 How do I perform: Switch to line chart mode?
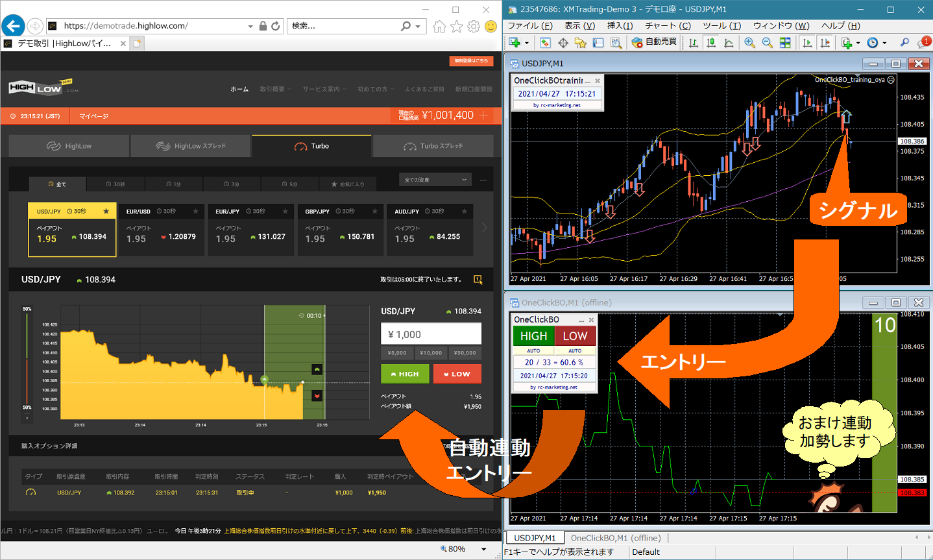[x=729, y=42]
